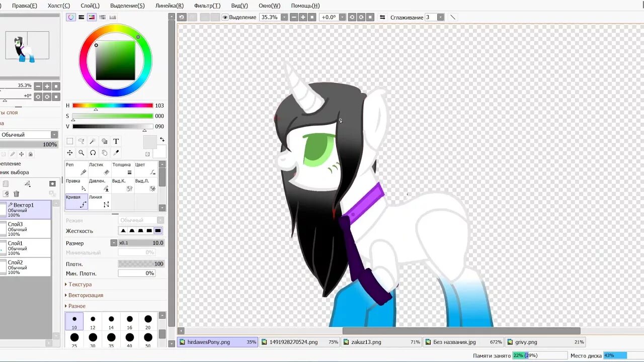Open the rotation angle dropdown
644x362 pixels.
pos(343,17)
